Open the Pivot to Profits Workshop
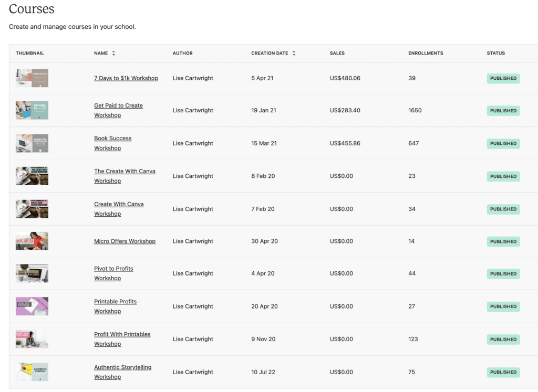 (x=113, y=273)
